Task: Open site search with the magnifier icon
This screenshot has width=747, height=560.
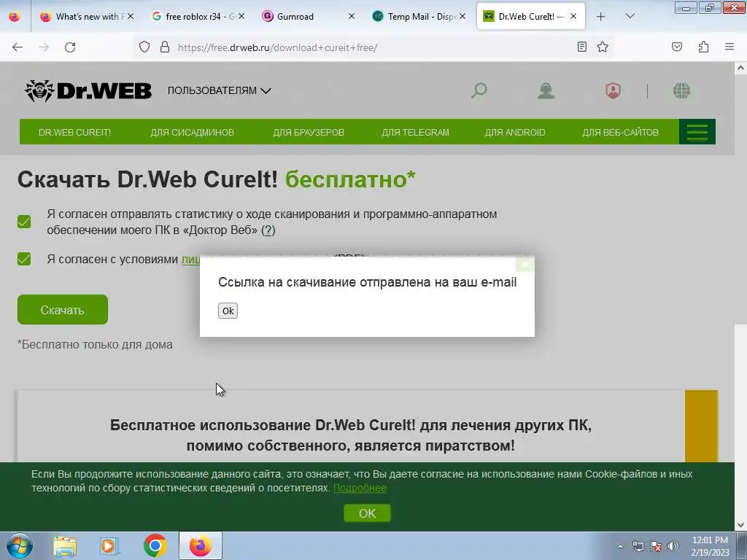Action: 479,90
